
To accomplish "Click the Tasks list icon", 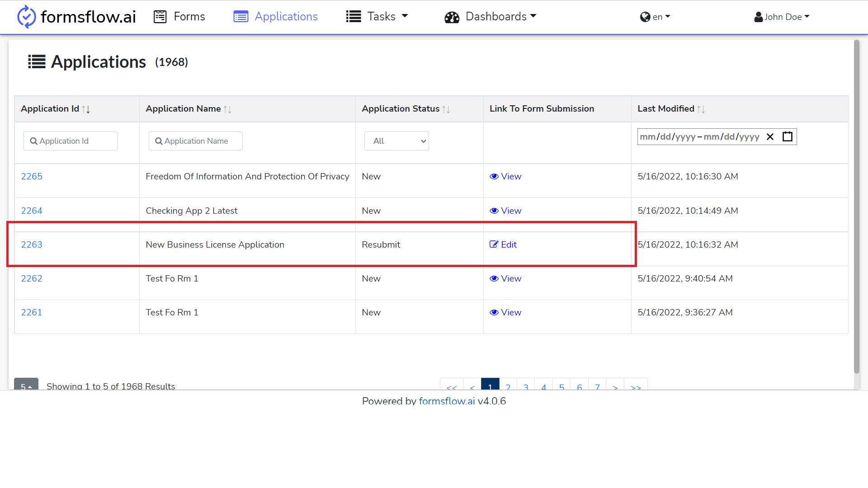I will coord(354,17).
